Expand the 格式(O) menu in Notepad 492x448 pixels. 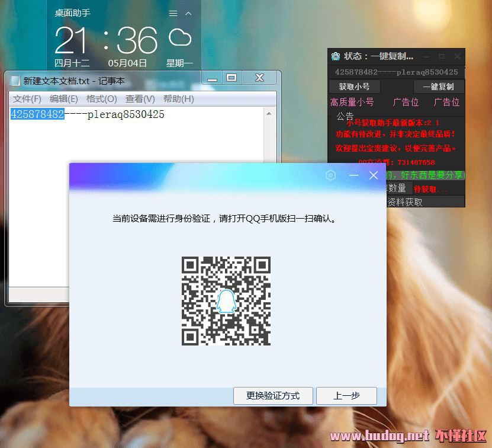click(101, 99)
